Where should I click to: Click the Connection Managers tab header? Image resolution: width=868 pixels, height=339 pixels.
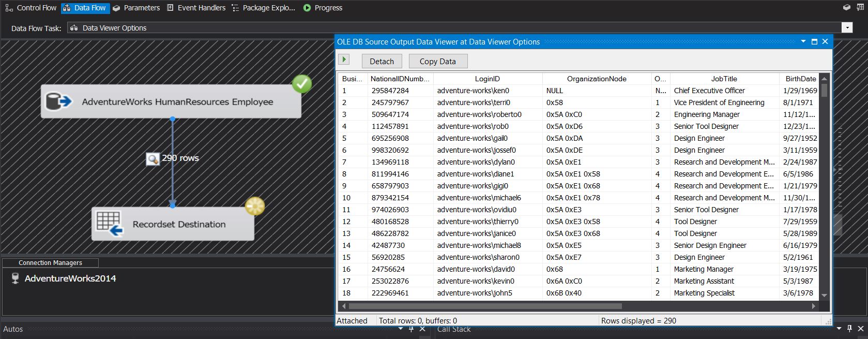pyautogui.click(x=50, y=262)
